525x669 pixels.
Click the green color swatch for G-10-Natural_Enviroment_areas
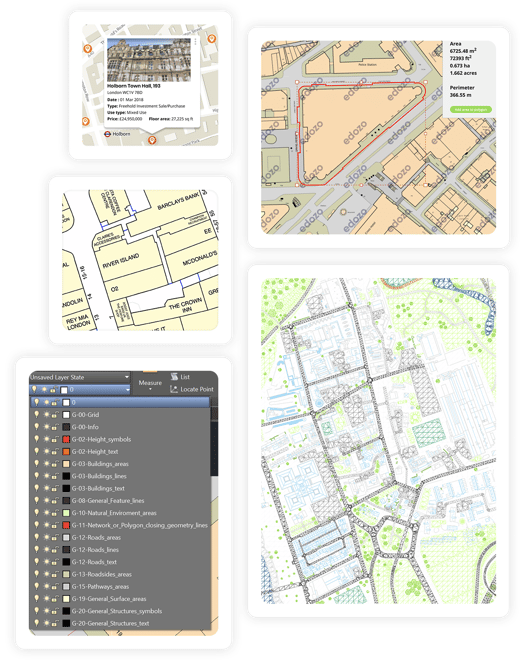(66, 513)
